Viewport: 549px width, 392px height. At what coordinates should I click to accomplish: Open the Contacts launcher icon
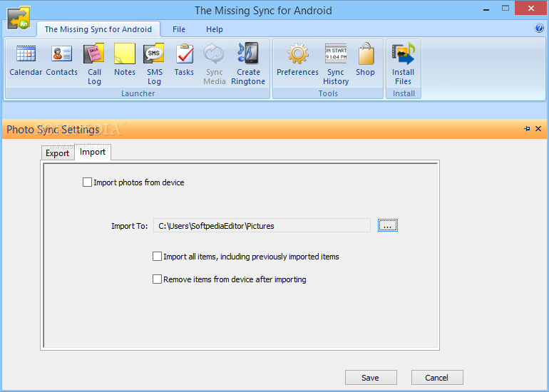tap(61, 60)
